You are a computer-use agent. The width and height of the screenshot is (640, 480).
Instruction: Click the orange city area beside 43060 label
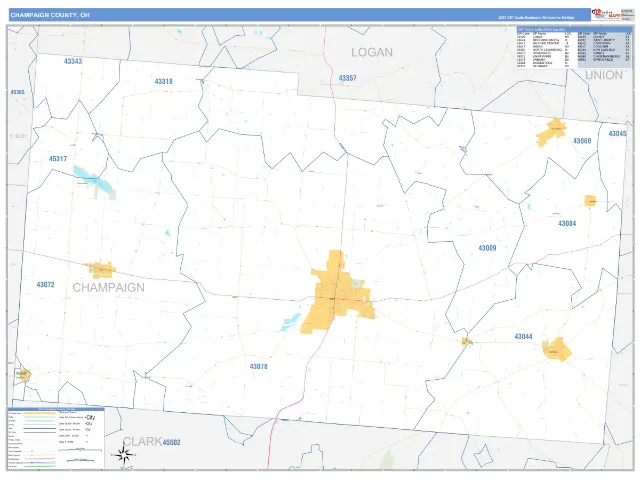[x=552, y=132]
